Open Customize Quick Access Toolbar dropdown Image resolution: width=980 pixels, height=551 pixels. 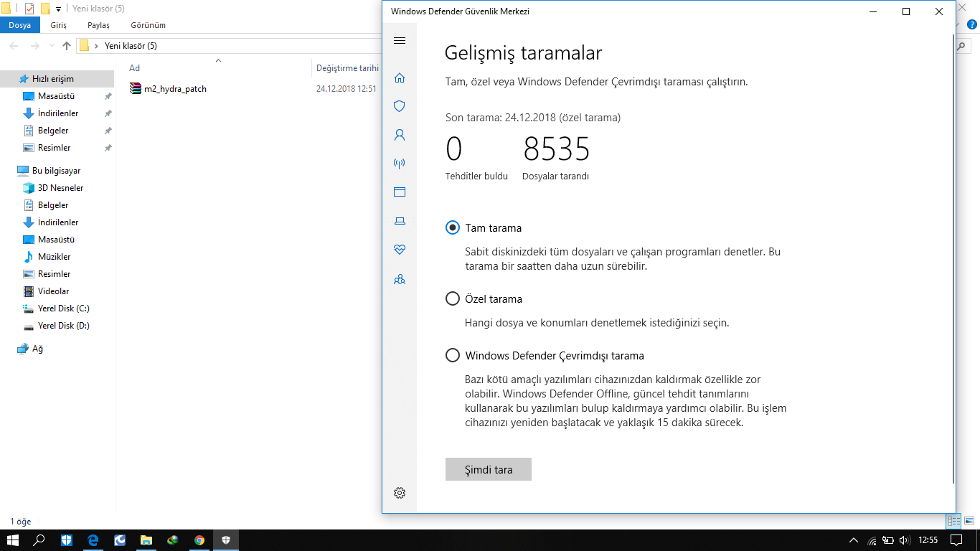[x=58, y=9]
